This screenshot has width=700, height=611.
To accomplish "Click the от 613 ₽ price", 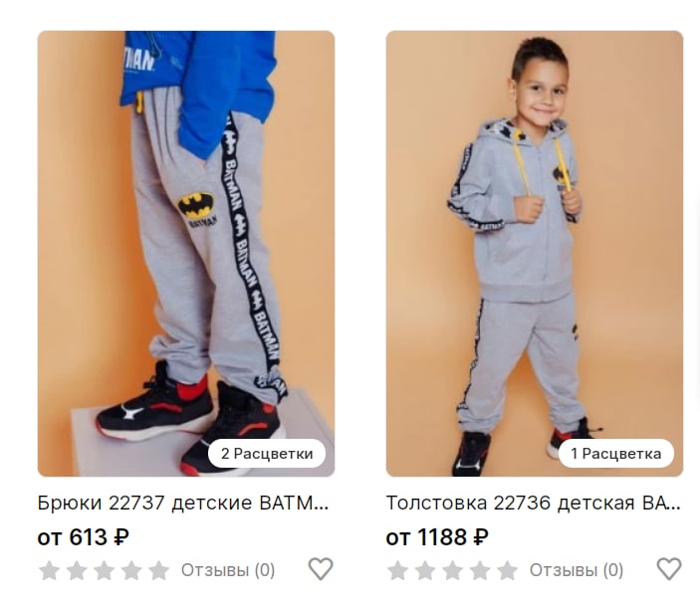I will [84, 537].
